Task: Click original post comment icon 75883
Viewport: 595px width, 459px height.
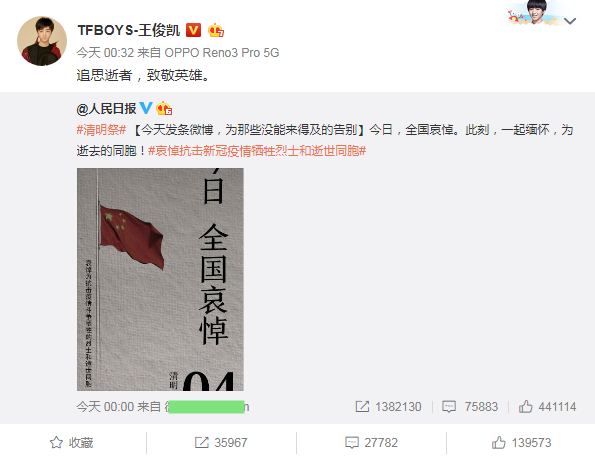Action: pos(470,407)
